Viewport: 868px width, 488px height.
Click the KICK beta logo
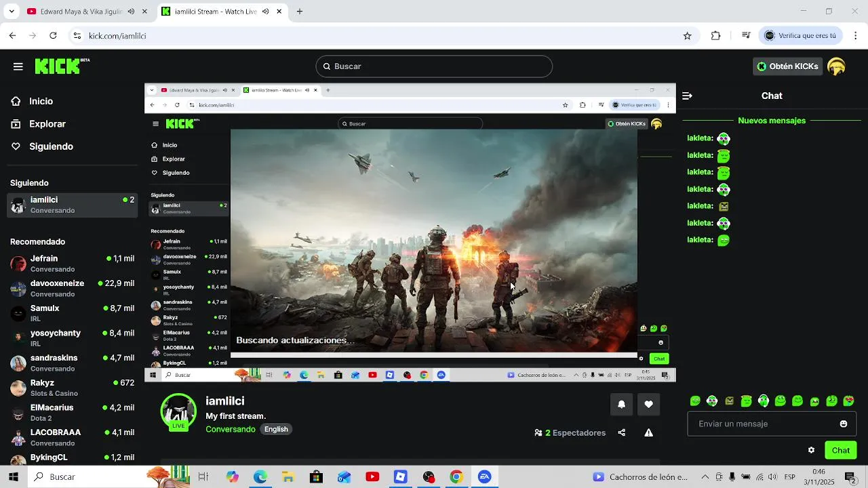tap(62, 66)
